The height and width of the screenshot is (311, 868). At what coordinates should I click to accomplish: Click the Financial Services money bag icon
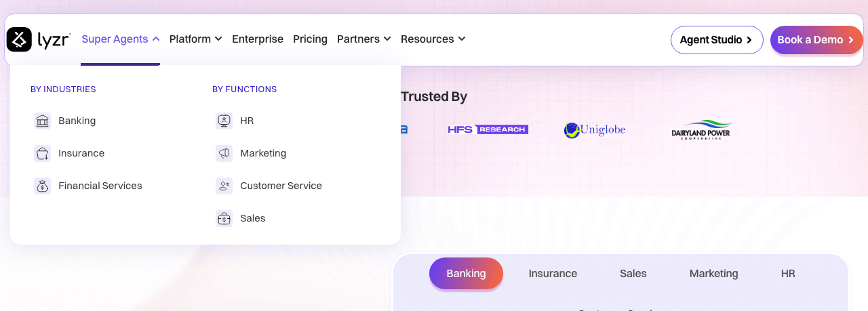click(42, 186)
